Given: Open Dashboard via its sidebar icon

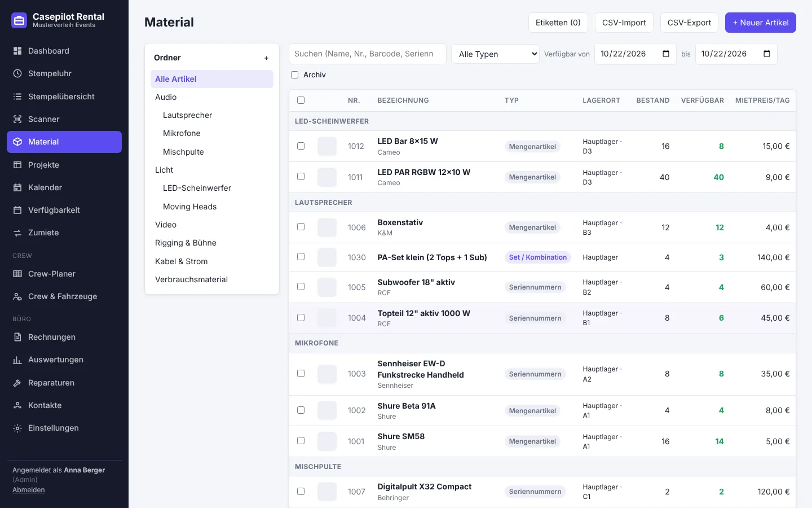Looking at the screenshot, I should coord(17,51).
